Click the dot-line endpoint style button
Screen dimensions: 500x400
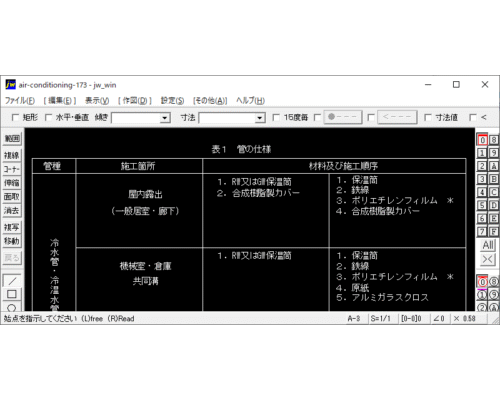coord(343,117)
